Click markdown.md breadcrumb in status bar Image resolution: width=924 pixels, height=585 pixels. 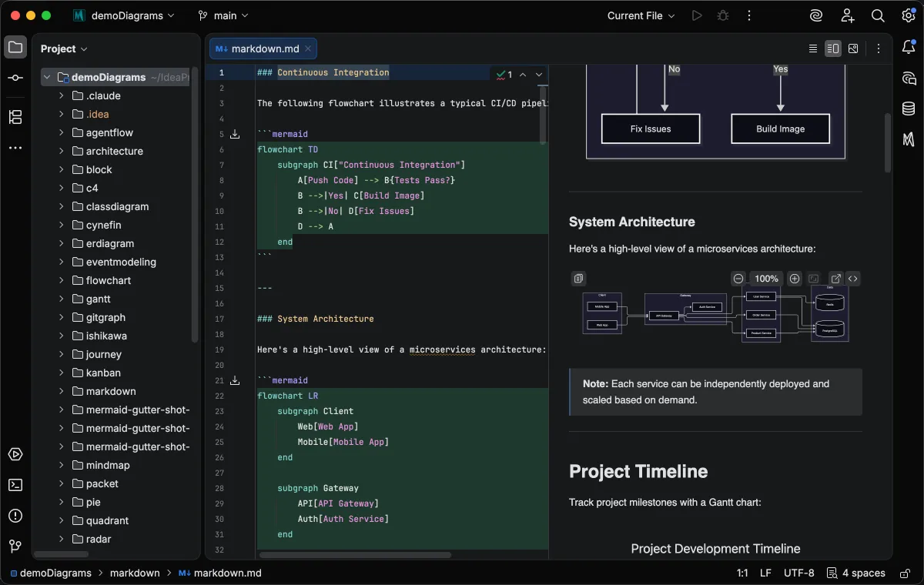click(220, 573)
